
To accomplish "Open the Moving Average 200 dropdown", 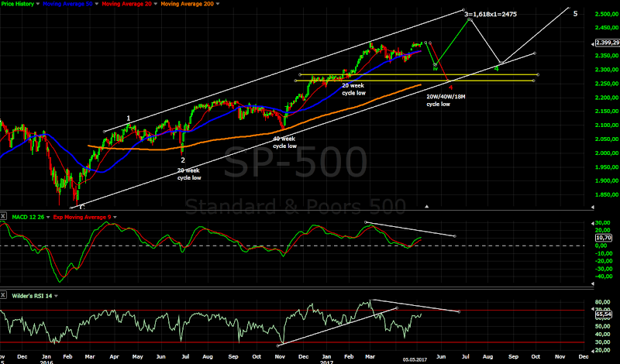I will coord(218,4).
